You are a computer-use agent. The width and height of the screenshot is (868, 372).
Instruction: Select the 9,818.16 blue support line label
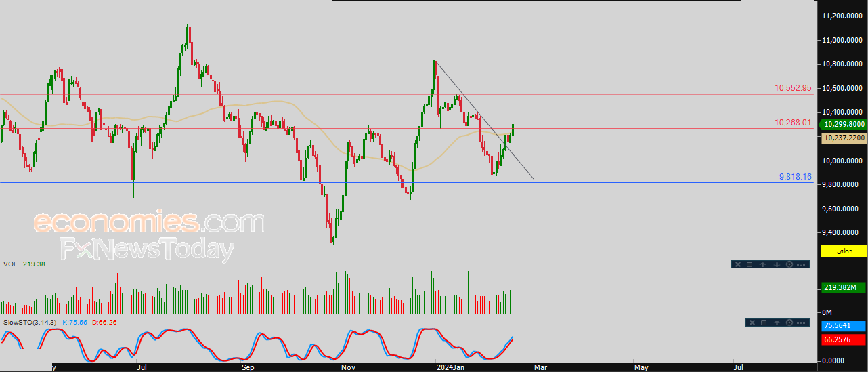pos(796,176)
